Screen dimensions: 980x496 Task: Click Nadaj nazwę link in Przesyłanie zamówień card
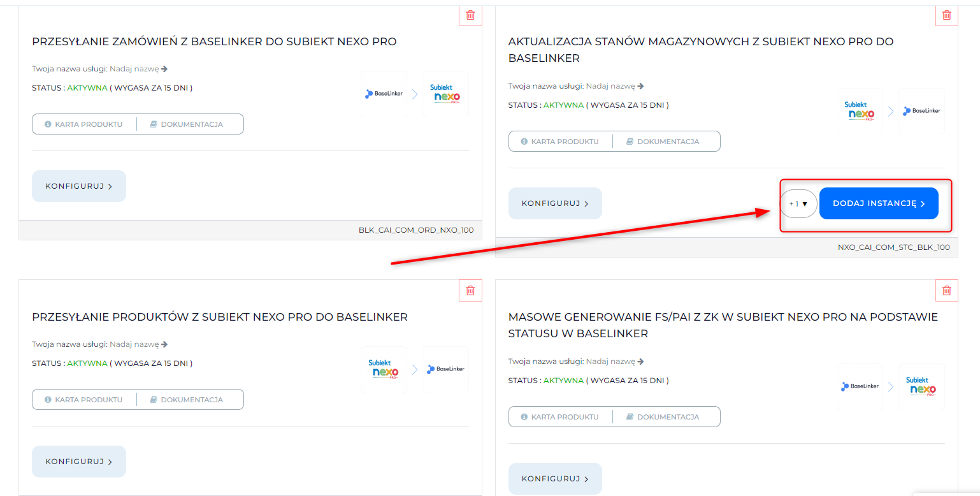[x=139, y=69]
